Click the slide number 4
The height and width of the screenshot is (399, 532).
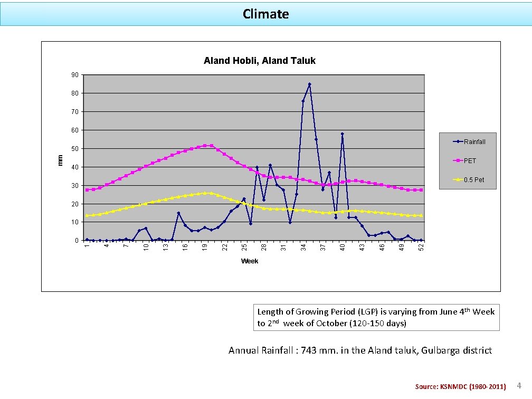(519, 385)
